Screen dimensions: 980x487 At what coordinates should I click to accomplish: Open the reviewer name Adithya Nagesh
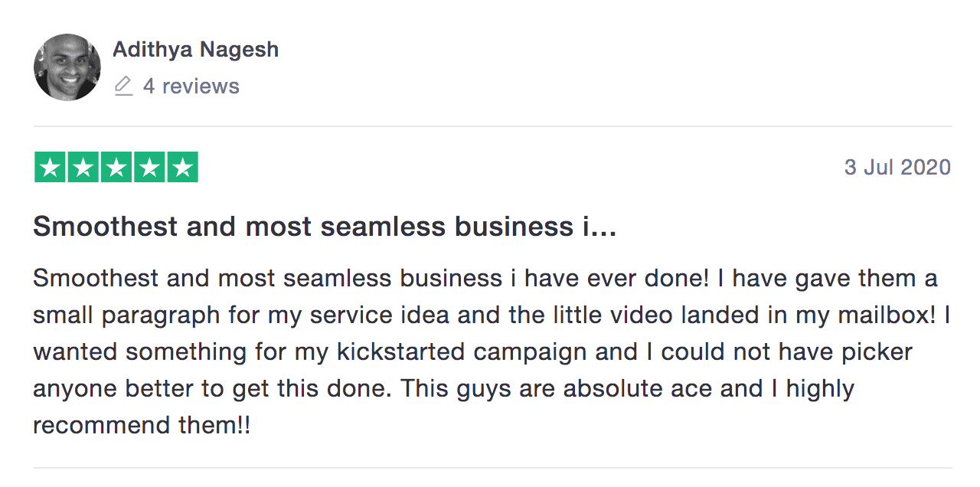(195, 50)
